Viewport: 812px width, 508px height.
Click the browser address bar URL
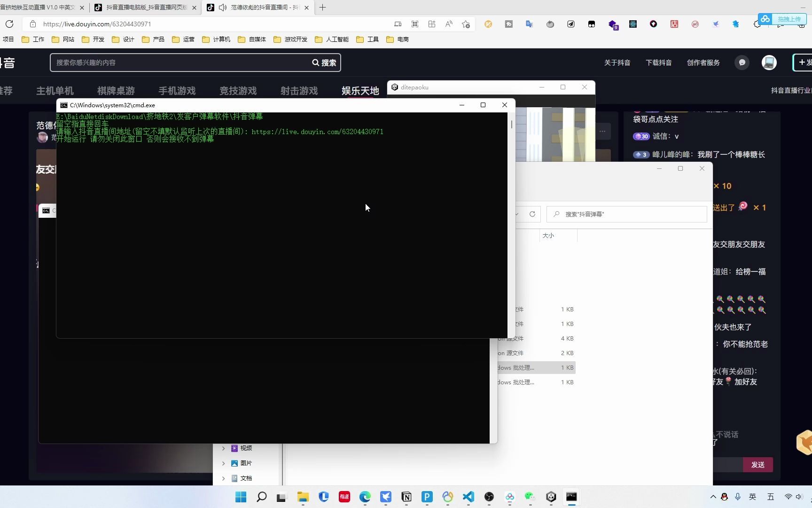coord(97,24)
